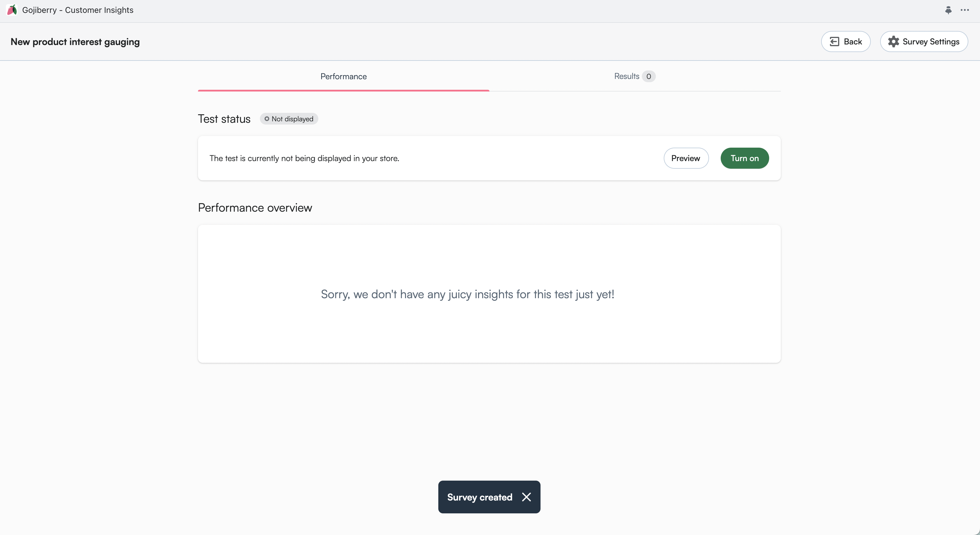Image resolution: width=980 pixels, height=535 pixels.
Task: Click the survey title New product interest gauging
Action: (x=75, y=42)
